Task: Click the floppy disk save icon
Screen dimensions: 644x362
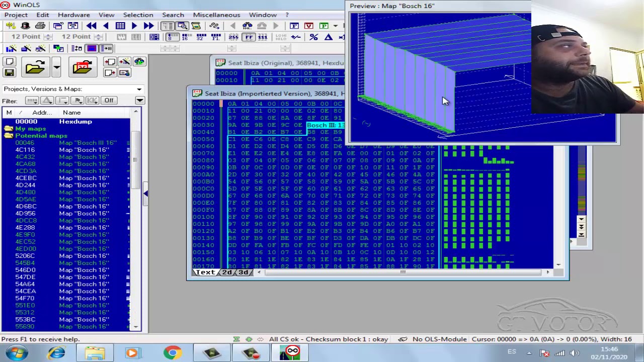Action: click(10, 73)
